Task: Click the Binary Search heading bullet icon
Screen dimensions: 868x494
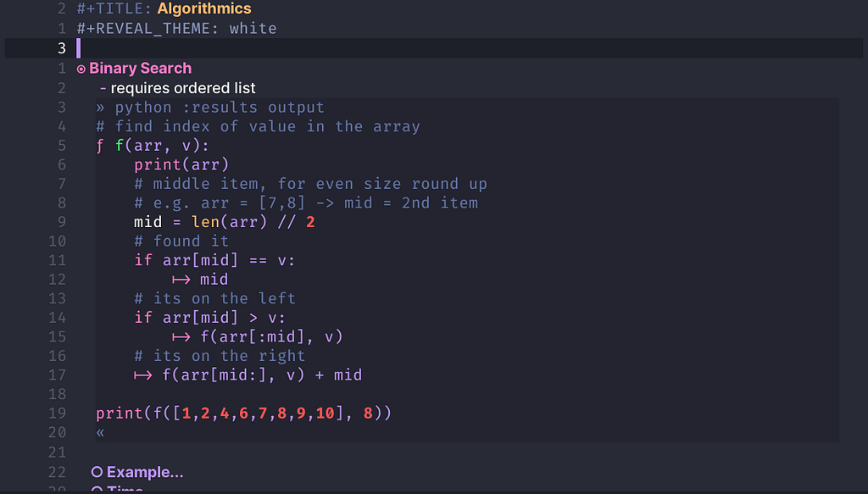Action: click(81, 69)
